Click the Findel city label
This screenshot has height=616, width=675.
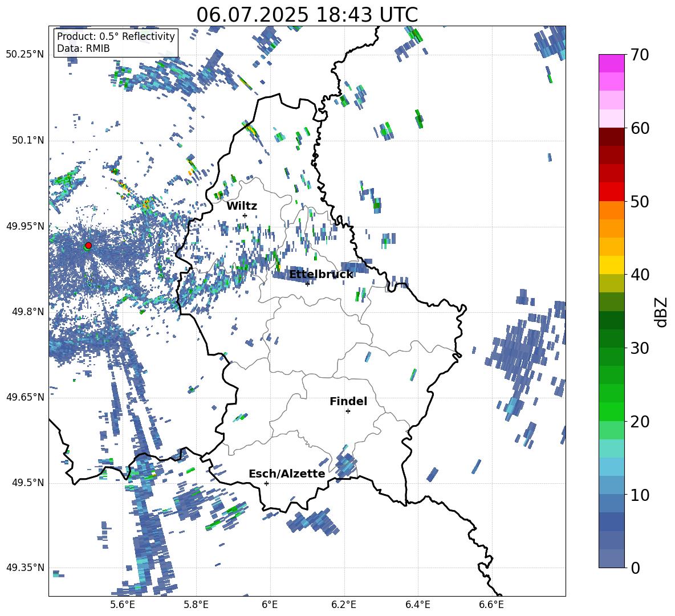tap(348, 401)
